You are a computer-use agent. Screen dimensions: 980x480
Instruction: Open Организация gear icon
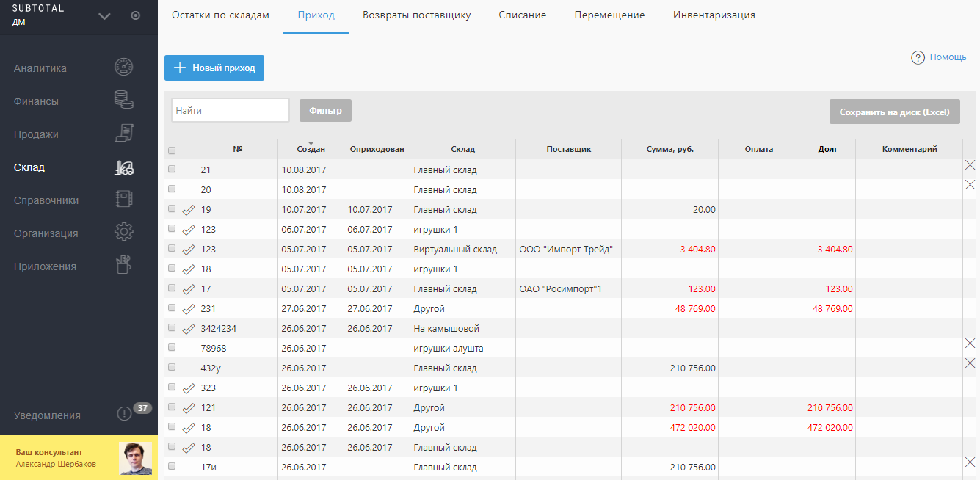(x=123, y=233)
